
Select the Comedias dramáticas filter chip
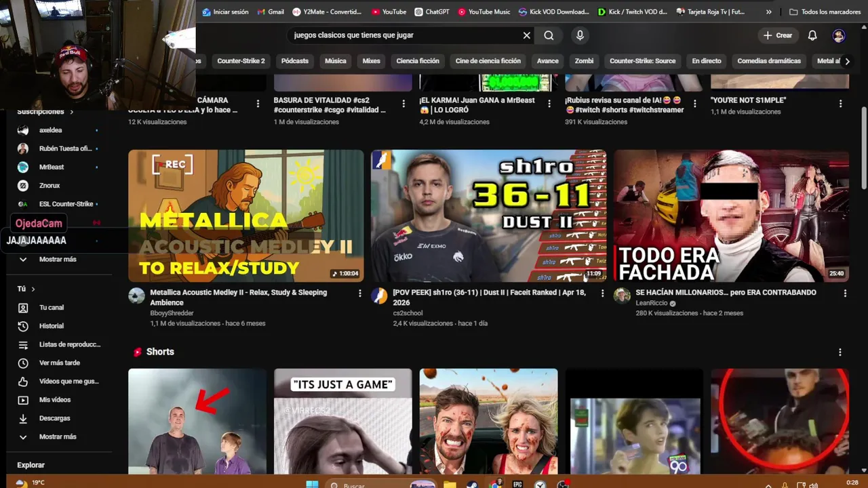pos(769,61)
